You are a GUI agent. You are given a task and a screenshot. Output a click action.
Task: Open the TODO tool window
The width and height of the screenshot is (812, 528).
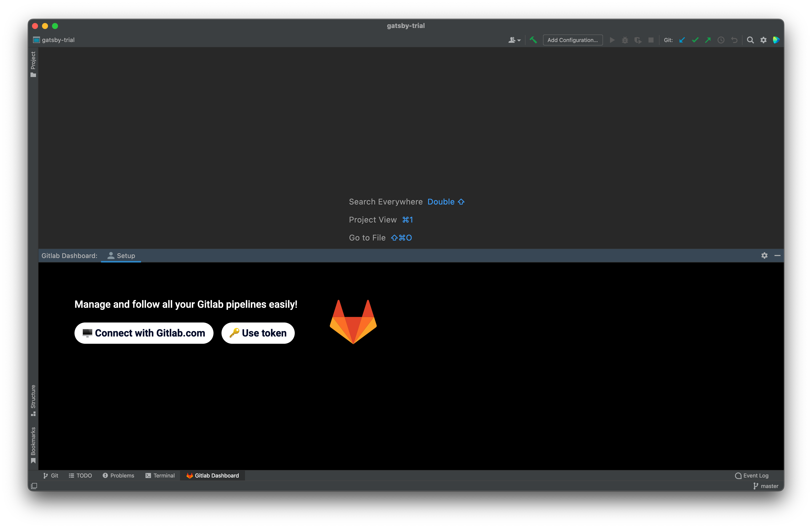click(x=80, y=476)
